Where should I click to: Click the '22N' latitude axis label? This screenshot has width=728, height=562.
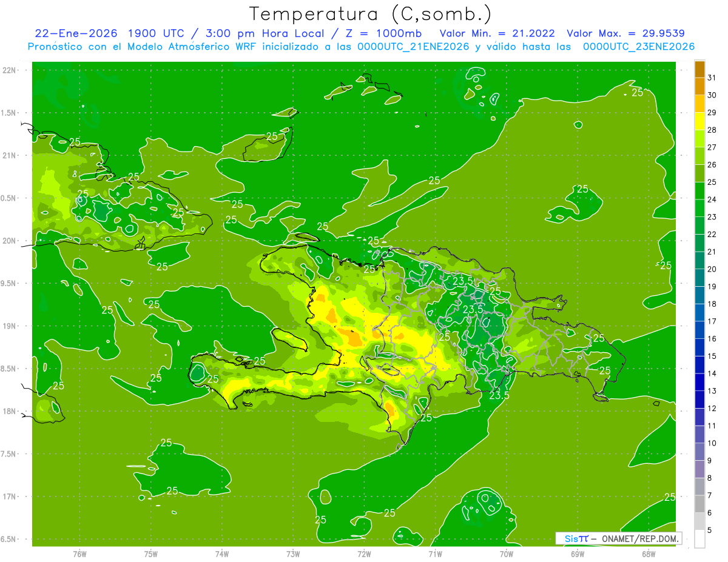(9, 70)
